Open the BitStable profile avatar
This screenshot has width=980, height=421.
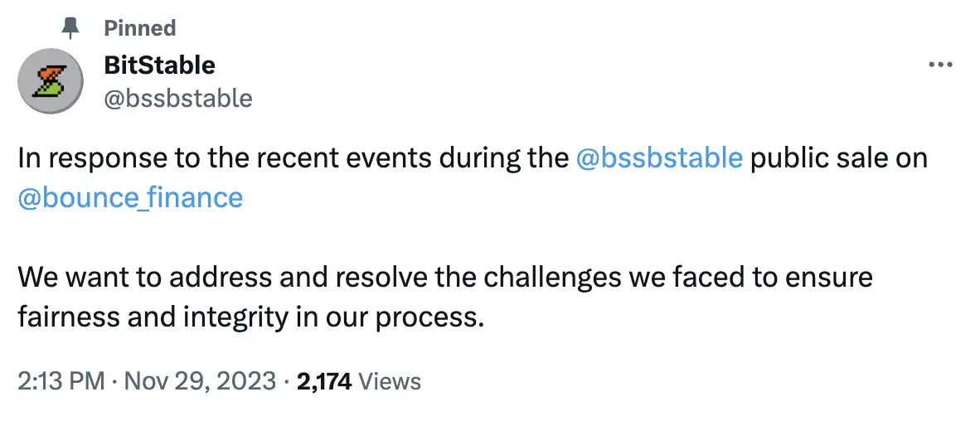point(50,81)
